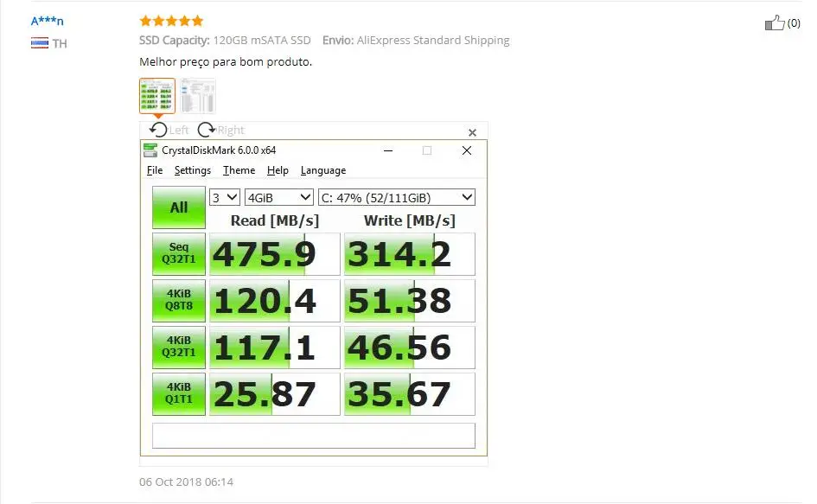The height and width of the screenshot is (504, 817).
Task: Click the review text 'Melhor preço para bom produto.'
Action: (x=226, y=62)
